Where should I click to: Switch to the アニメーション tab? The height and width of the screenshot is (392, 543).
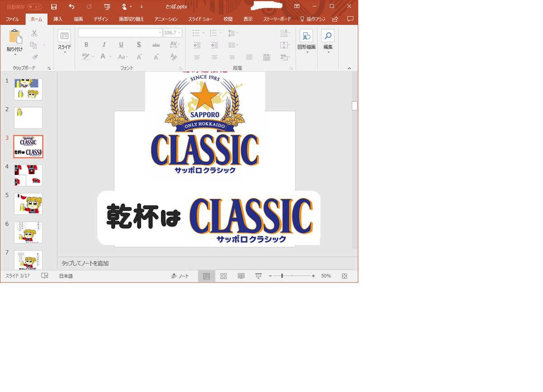point(166,19)
